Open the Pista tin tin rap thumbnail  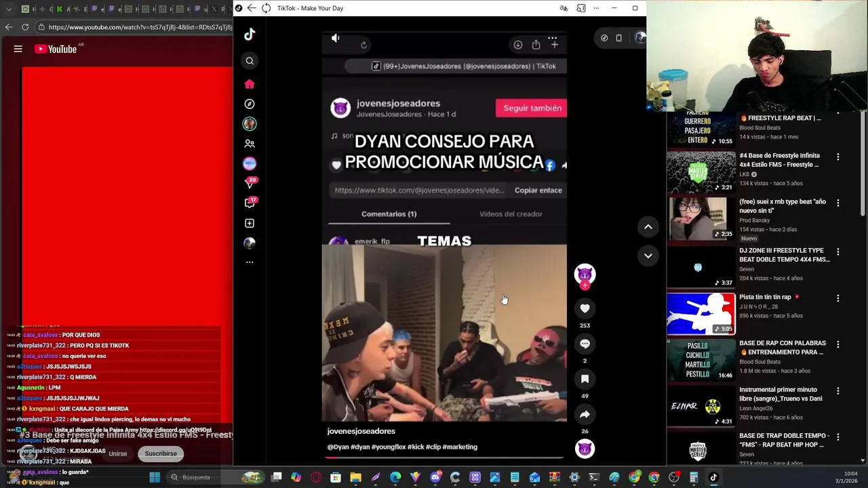pyautogui.click(x=701, y=314)
